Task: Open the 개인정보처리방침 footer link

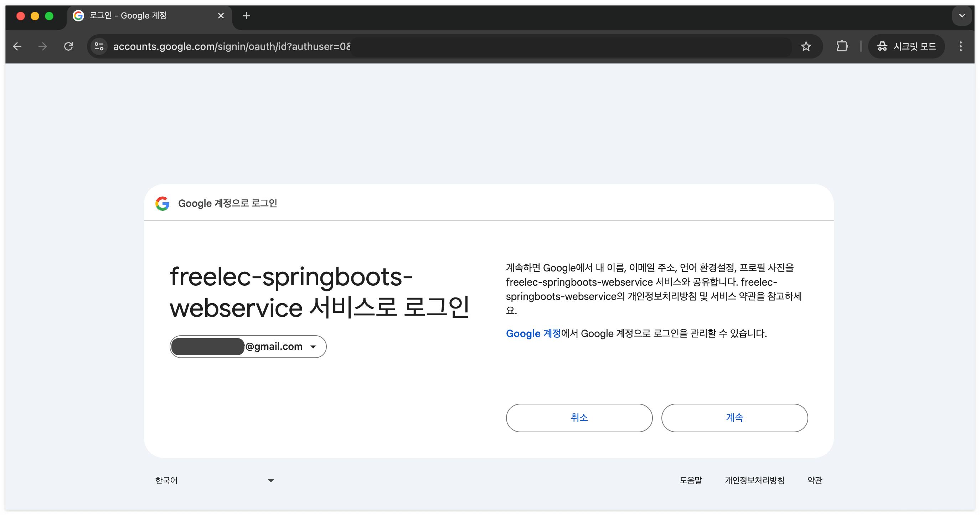Action: pos(754,480)
